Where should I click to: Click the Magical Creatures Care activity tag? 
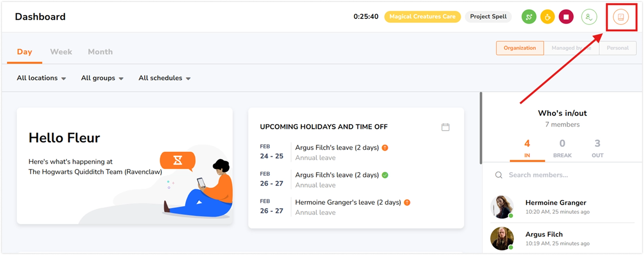tap(422, 17)
